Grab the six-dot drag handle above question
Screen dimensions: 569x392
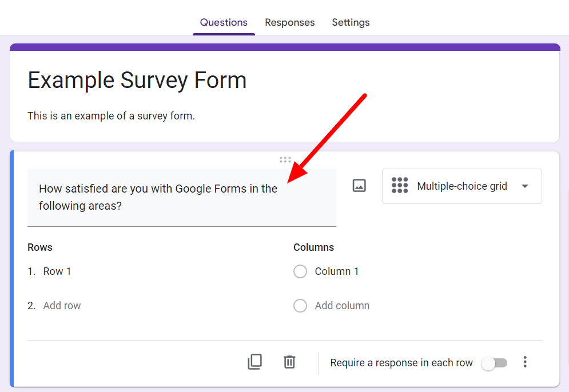point(285,160)
